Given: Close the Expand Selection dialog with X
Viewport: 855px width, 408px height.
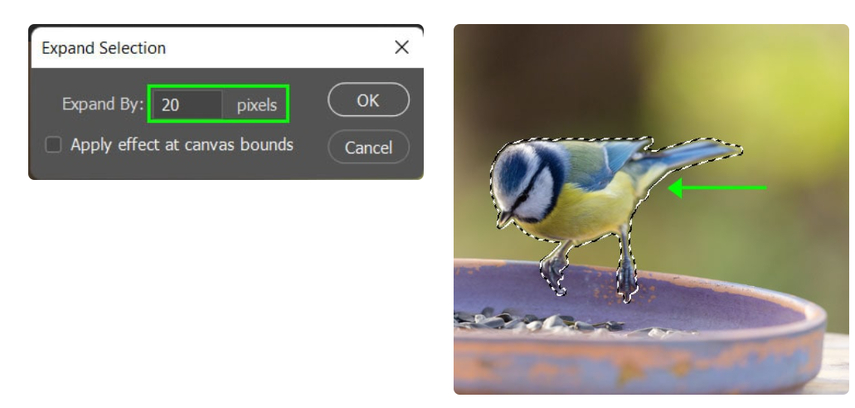Looking at the screenshot, I should 402,47.
